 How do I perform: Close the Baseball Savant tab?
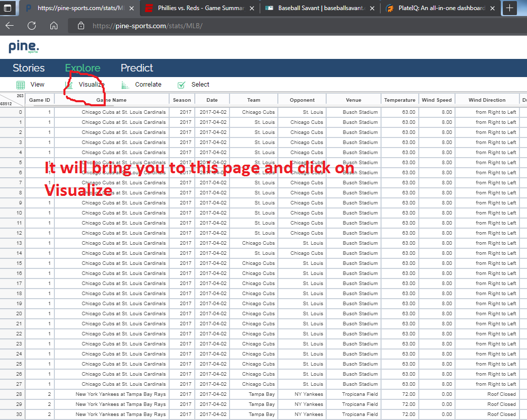(372, 8)
